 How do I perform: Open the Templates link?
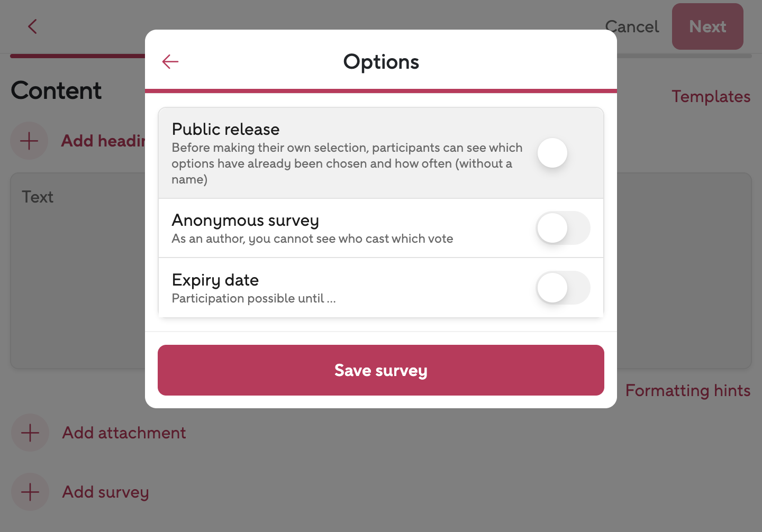(x=711, y=96)
